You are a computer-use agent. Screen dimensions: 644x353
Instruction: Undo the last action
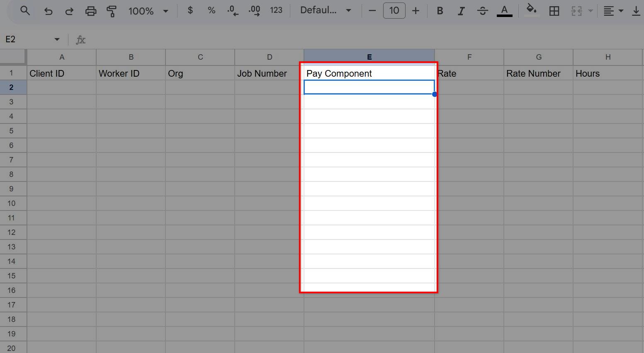click(x=48, y=11)
